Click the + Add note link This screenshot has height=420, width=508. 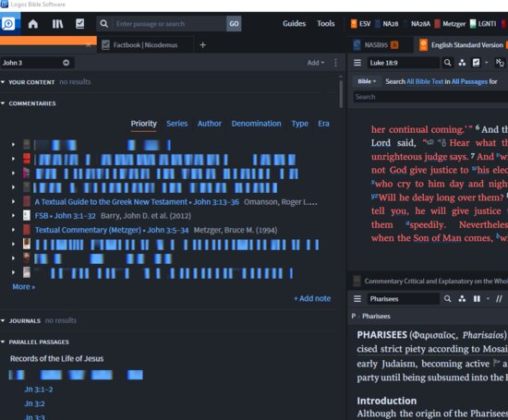[312, 298]
